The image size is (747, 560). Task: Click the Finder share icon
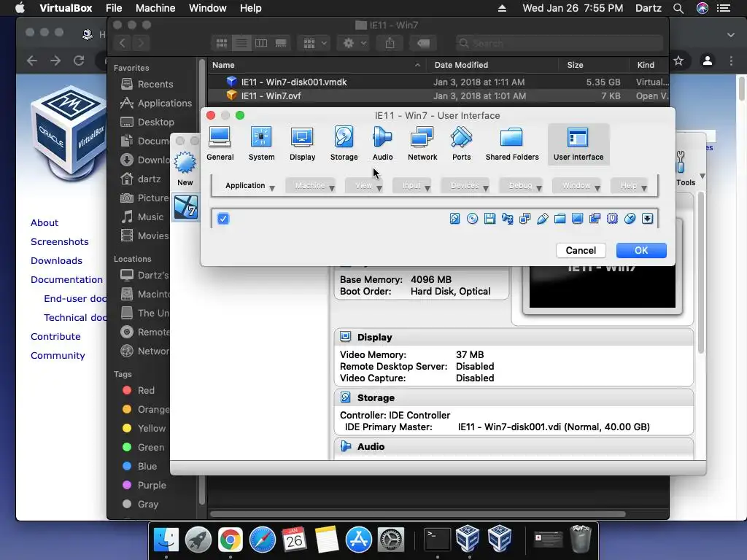point(390,43)
